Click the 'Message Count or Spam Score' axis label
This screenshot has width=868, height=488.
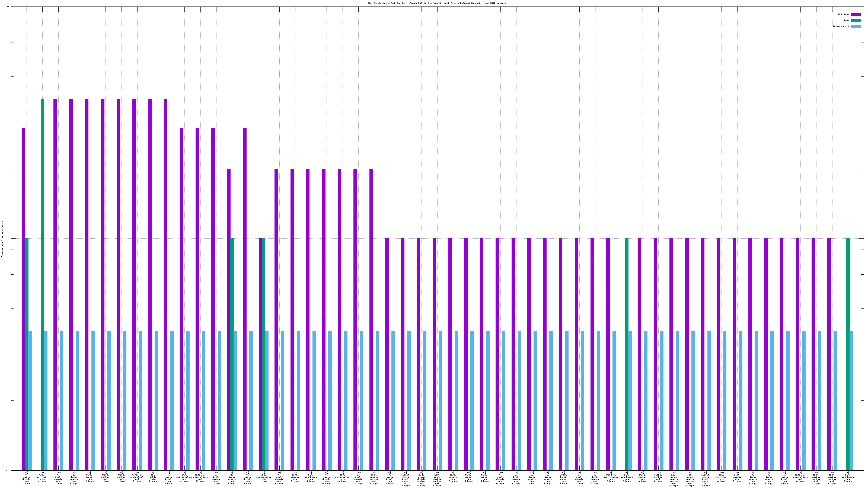(2, 239)
